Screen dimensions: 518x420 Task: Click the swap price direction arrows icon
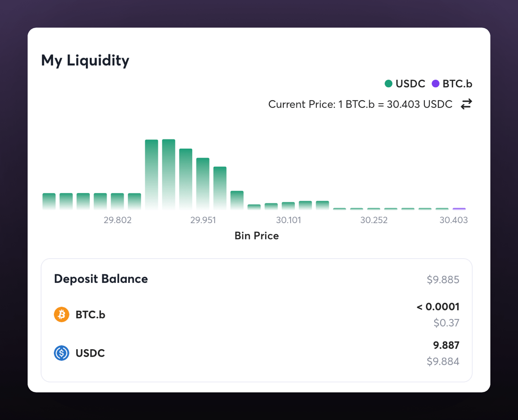point(466,104)
